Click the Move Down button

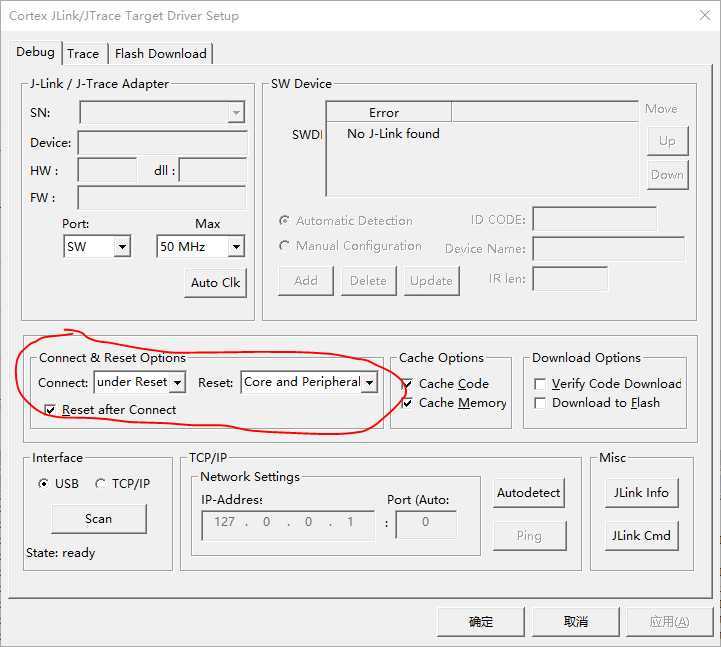click(x=667, y=175)
